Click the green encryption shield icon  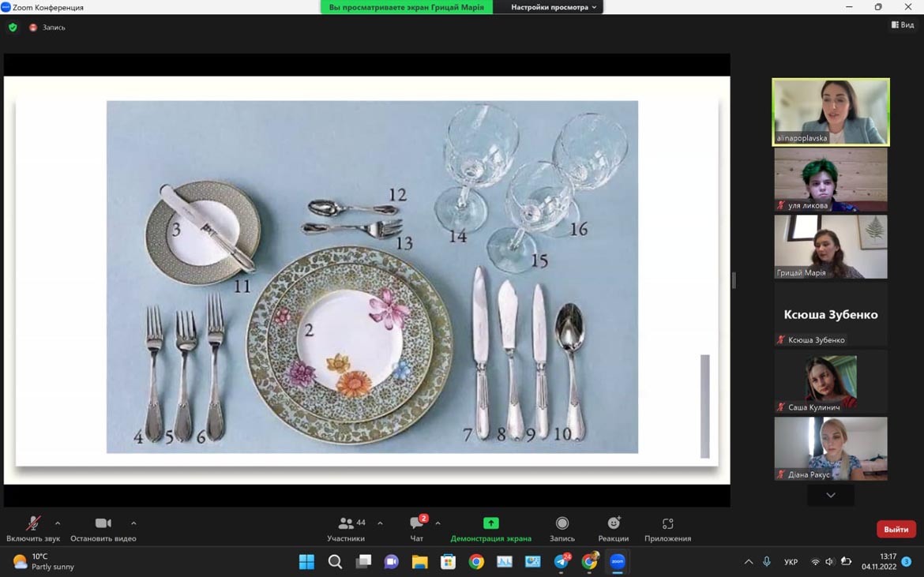tap(13, 28)
